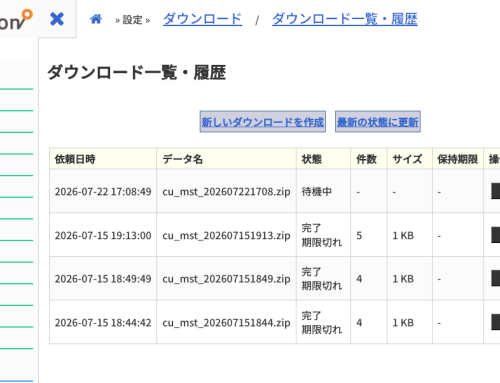Click the date 2026-07-15 19:13:00

coord(103,236)
